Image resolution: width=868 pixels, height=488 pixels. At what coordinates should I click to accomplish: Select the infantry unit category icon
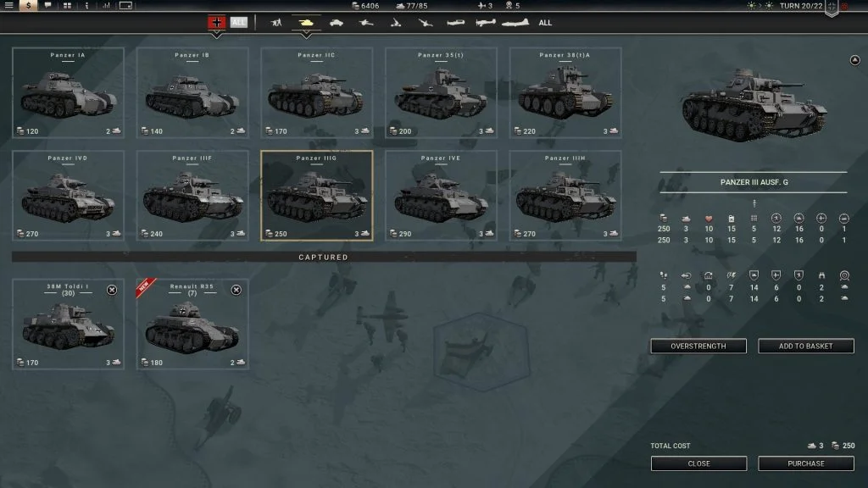276,23
